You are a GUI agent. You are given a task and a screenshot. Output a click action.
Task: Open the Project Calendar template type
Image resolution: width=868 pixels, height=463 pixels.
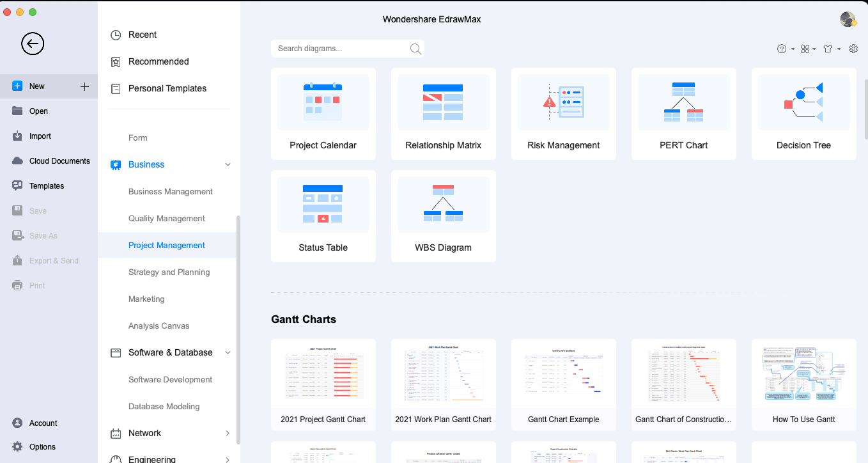[323, 114]
